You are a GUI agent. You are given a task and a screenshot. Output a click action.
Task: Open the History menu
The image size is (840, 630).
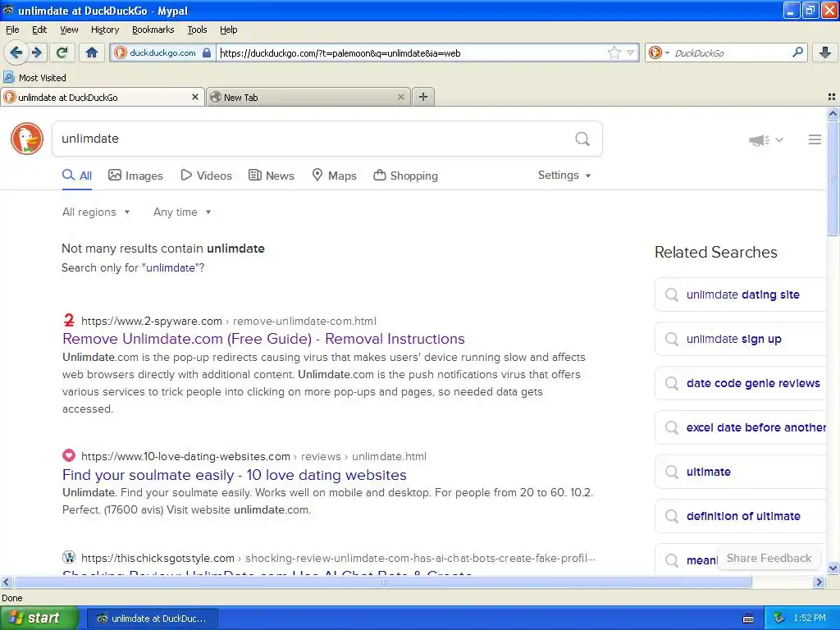105,30
